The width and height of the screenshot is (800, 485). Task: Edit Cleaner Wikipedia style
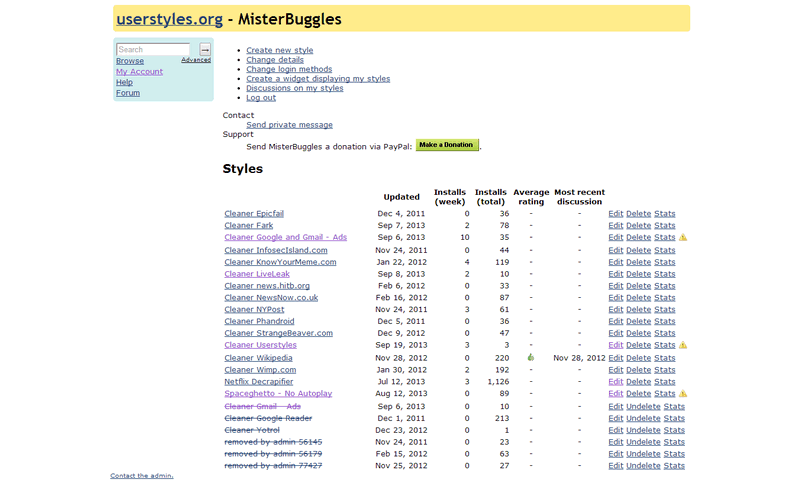[615, 358]
